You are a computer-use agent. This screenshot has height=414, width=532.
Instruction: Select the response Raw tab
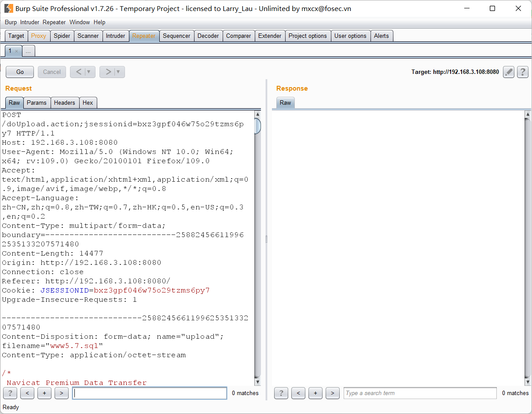286,103
